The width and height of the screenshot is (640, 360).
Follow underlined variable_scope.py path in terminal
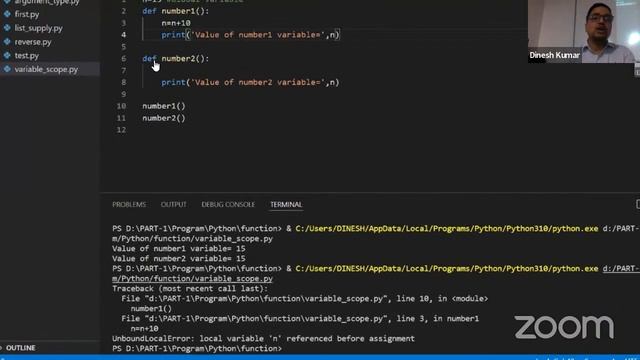[x=192, y=279]
